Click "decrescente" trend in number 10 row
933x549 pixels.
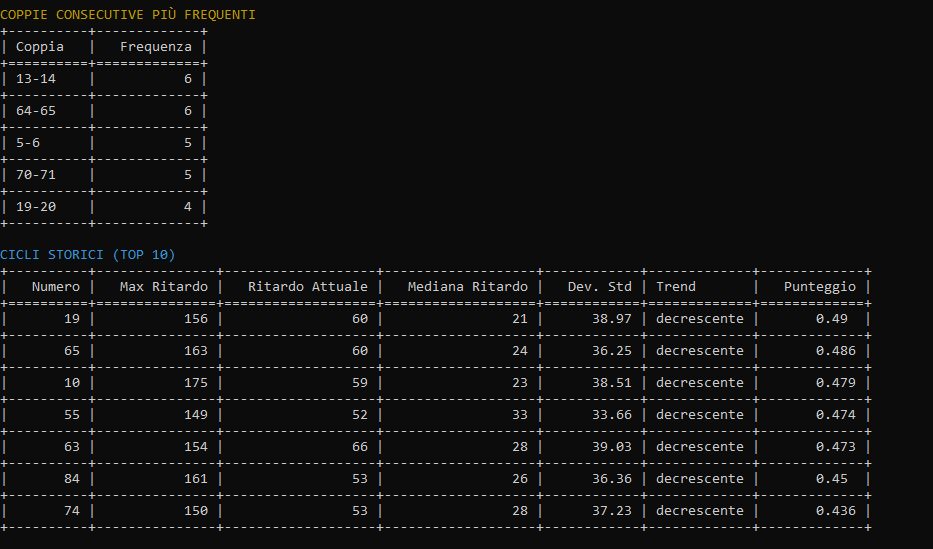700,383
